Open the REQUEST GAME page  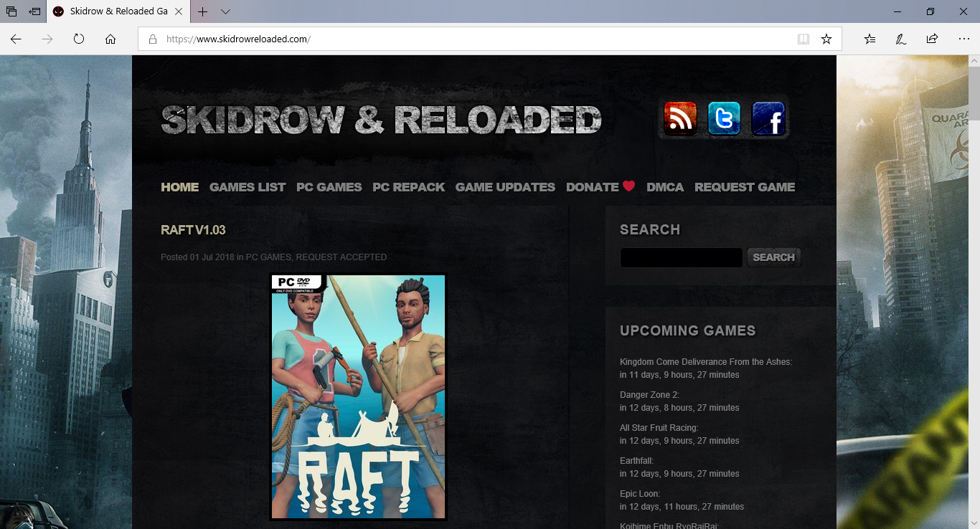tap(745, 187)
